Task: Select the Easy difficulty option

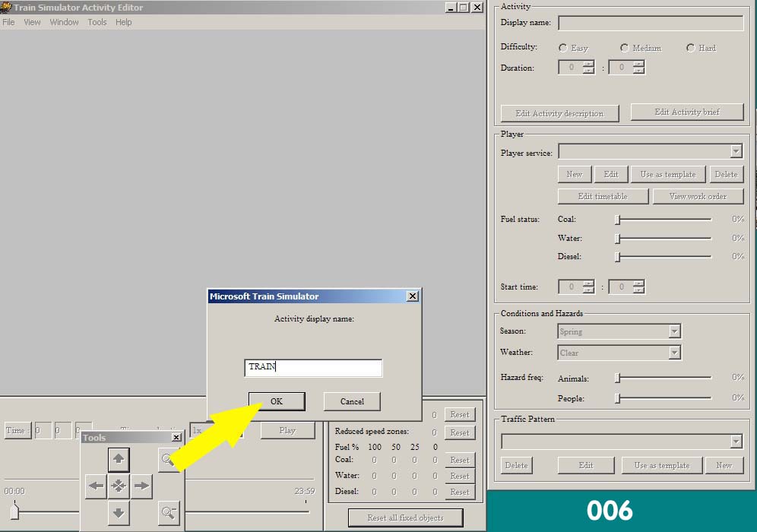Action: pos(563,48)
